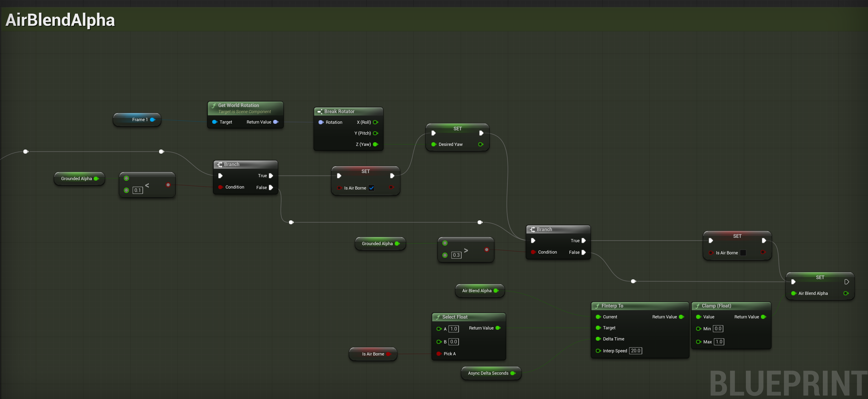Image resolution: width=868 pixels, height=399 pixels.
Task: Click the Break Rotator Rotation input pin
Action: [321, 122]
